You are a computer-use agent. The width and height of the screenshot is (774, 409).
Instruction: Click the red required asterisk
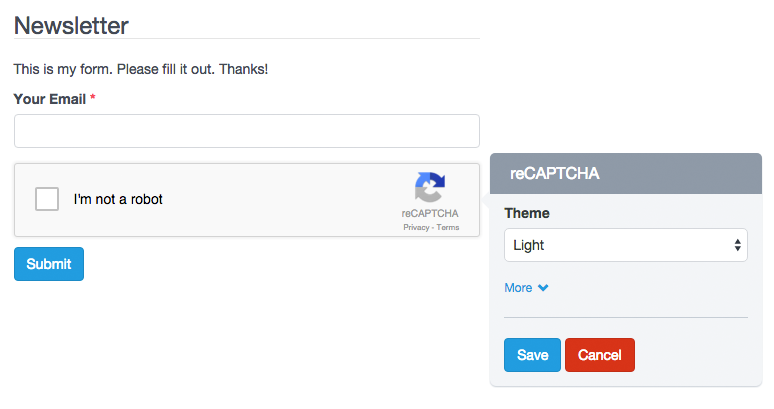pyautogui.click(x=93, y=99)
